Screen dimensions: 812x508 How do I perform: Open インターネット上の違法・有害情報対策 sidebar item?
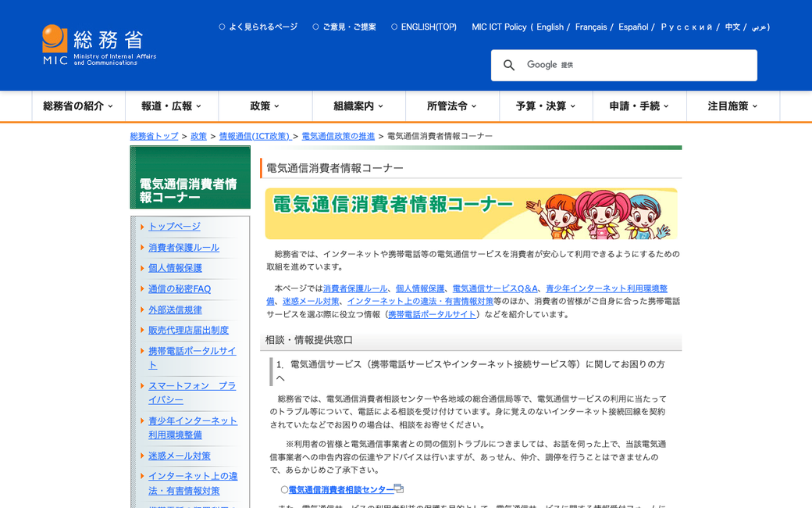[x=193, y=483]
